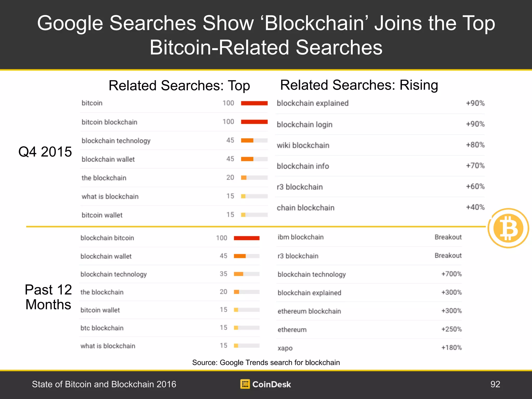Click the 'chain blockchain' +40% entry
The width and height of the screenshot is (532, 399).
coord(381,208)
